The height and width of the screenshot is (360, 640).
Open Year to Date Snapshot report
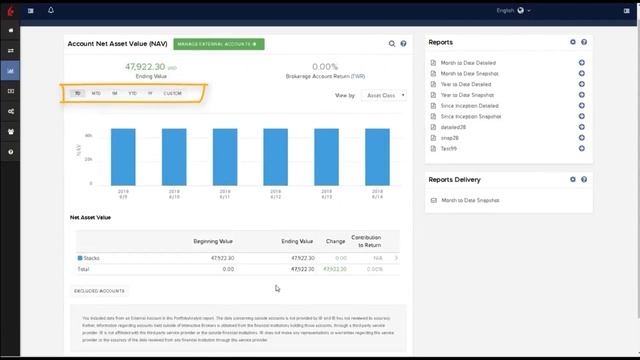pyautogui.click(x=467, y=95)
